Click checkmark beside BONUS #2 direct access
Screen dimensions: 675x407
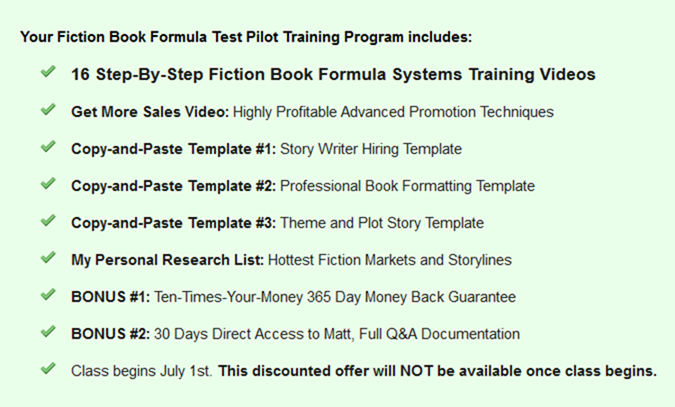tap(47, 332)
